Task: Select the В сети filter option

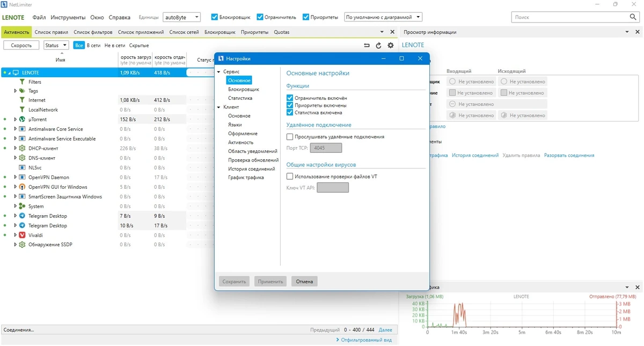Action: coord(93,46)
